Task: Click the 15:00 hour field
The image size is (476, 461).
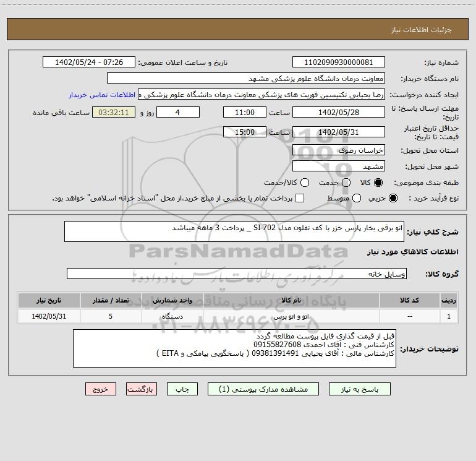Action: (x=245, y=132)
